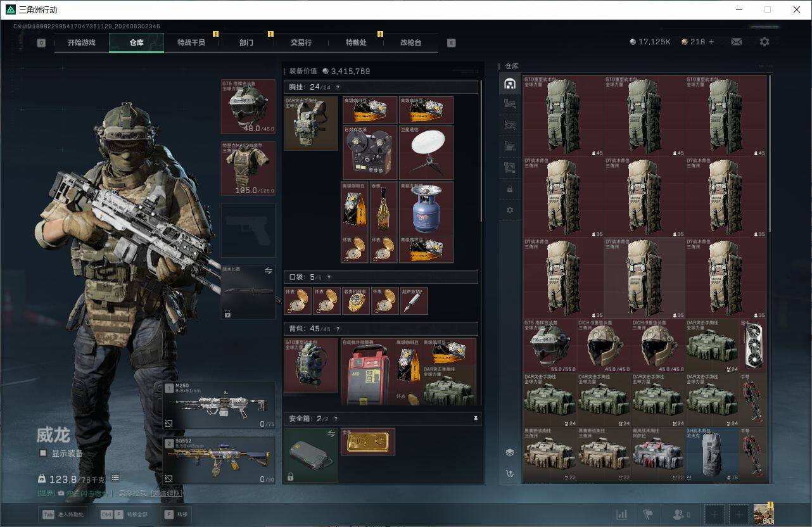Click the help icon beside 口袋 5/5

tap(329, 277)
